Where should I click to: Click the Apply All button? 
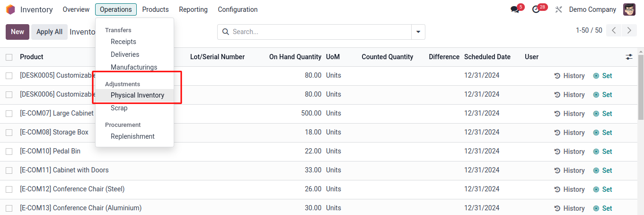tap(49, 32)
